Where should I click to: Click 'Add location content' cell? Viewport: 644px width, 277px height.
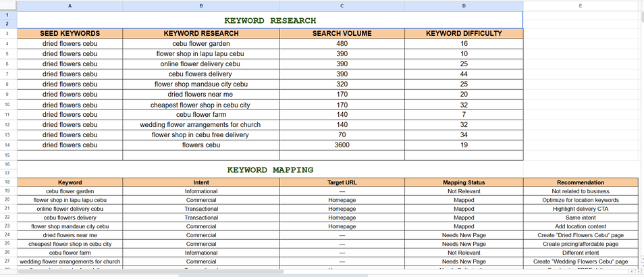pyautogui.click(x=581, y=226)
